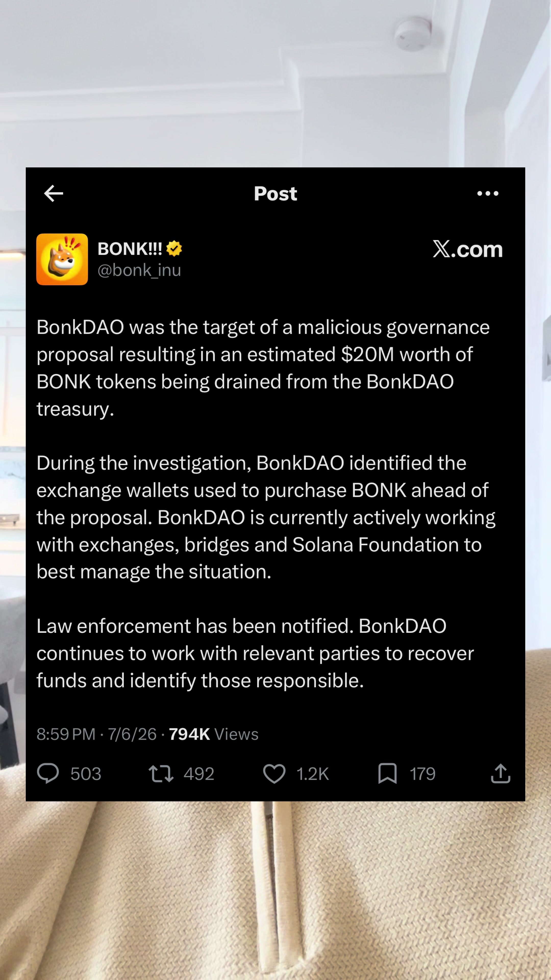View the 179 bookmarks count
Screen dimensions: 551x980
[x=422, y=774]
